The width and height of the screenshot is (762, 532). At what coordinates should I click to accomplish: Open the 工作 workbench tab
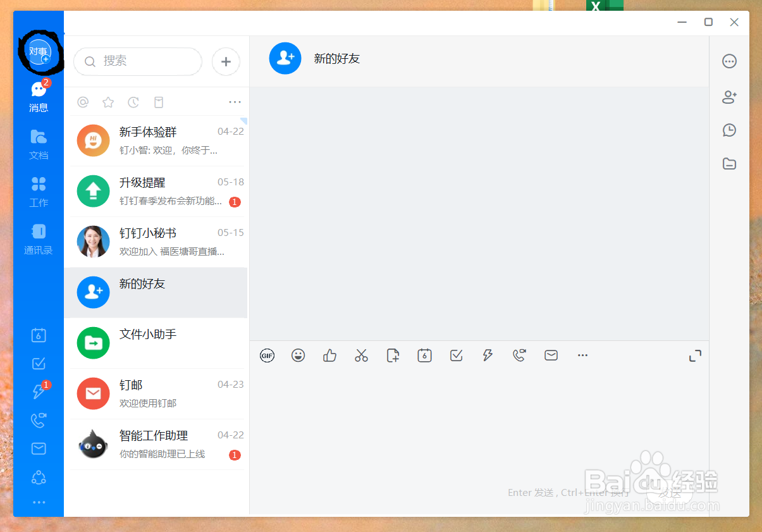(39, 192)
